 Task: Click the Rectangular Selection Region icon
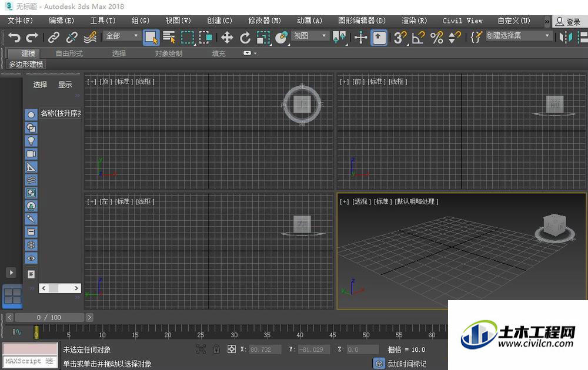pos(188,38)
